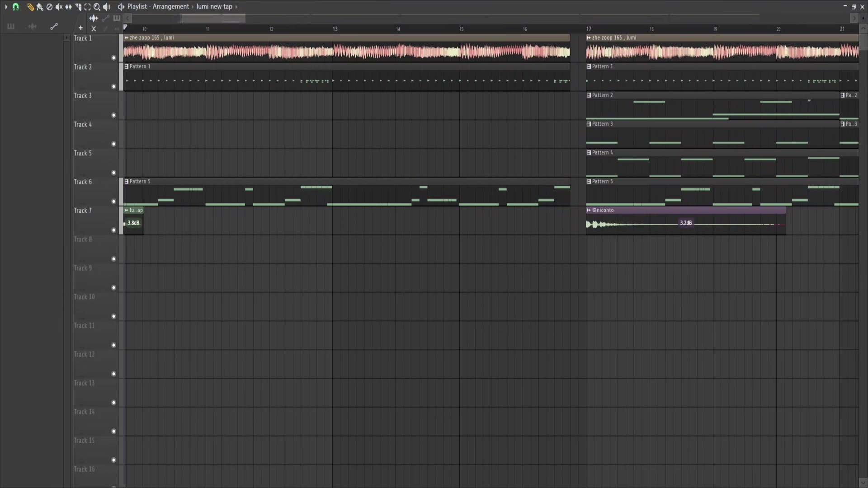The image size is (868, 488).
Task: Click bar 13 on the timeline ruler
Action: 335,29
